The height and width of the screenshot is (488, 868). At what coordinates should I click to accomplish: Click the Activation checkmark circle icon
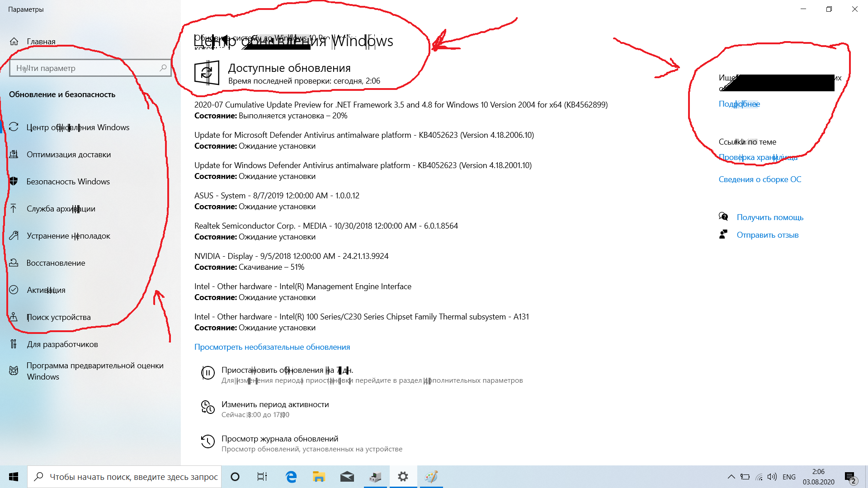click(14, 290)
